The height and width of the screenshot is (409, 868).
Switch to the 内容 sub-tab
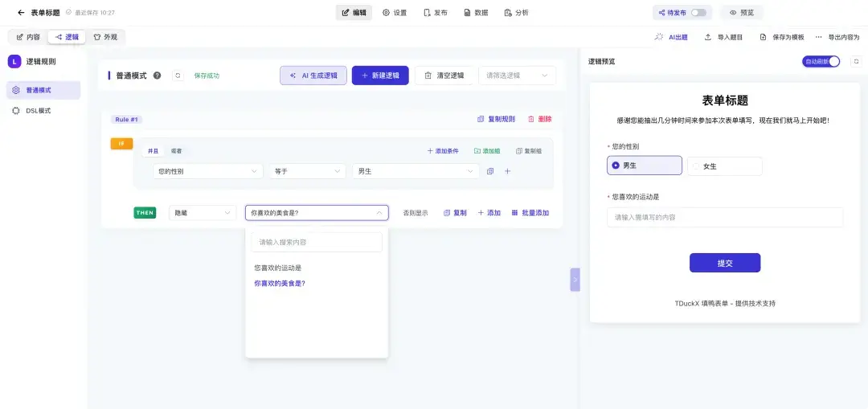[28, 37]
